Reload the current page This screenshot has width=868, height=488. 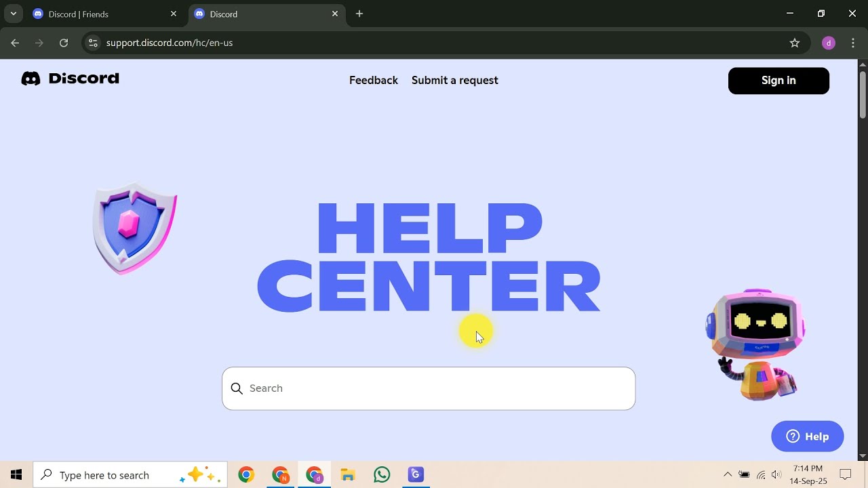click(x=64, y=43)
